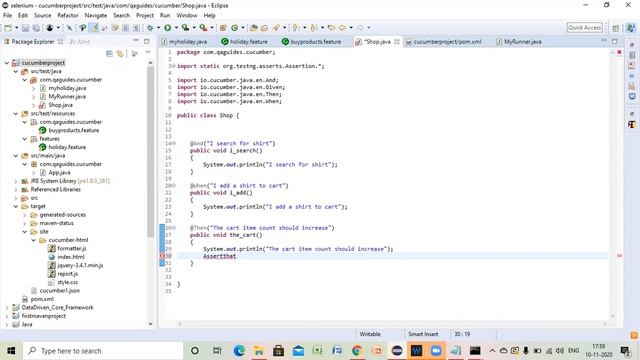Open the Source menu
This screenshot has width=640, height=360.
[42, 16]
